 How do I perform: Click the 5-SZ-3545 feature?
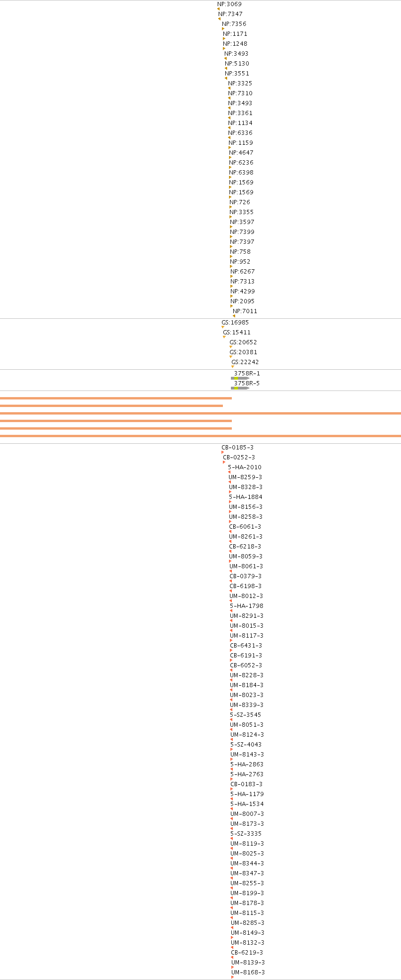pyautogui.click(x=246, y=715)
